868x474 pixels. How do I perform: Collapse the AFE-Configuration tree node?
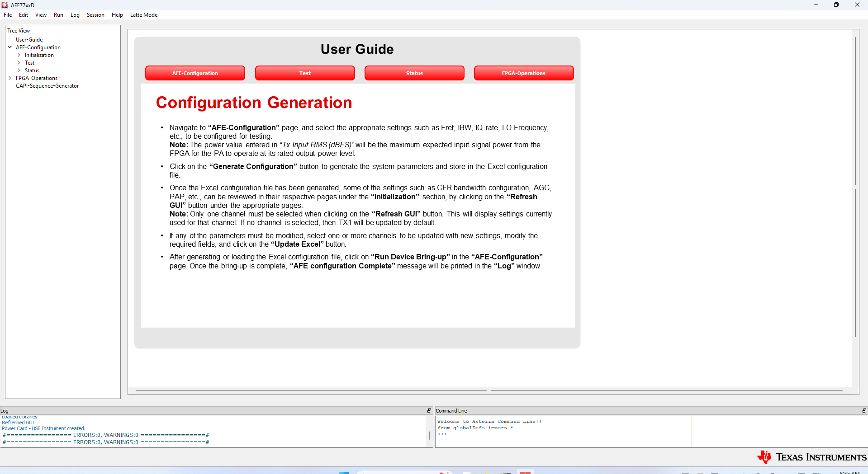click(x=10, y=47)
